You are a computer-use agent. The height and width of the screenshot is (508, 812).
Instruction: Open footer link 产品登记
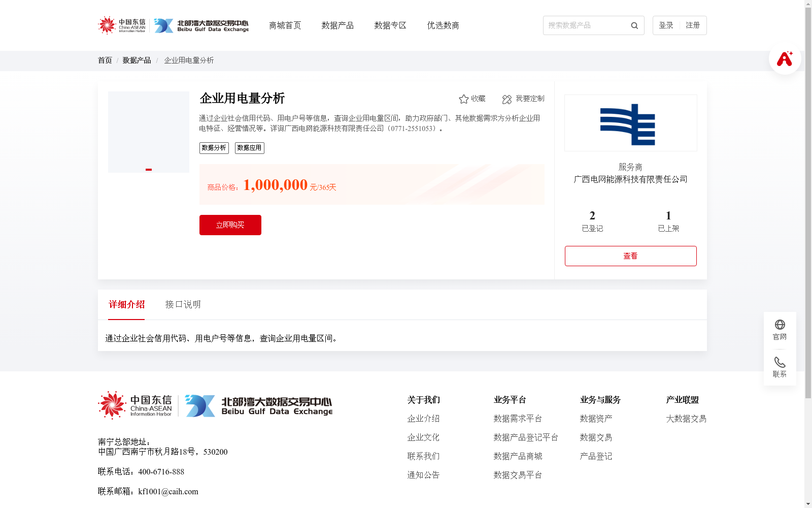click(x=596, y=456)
